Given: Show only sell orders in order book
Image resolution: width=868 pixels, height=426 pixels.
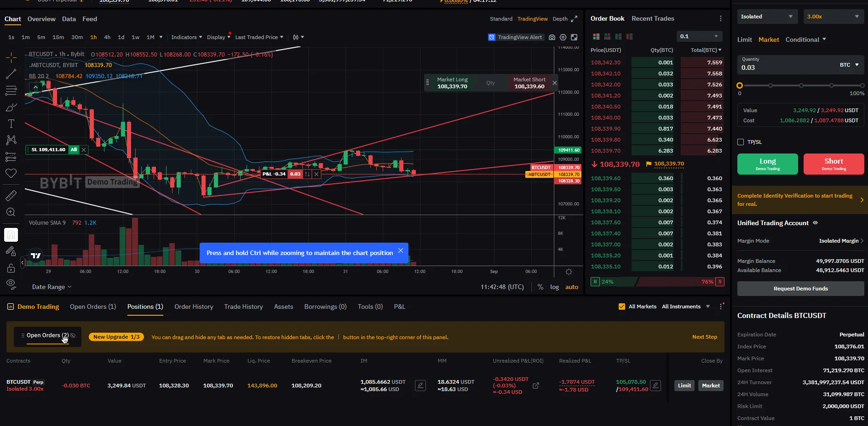Looking at the screenshot, I should (x=630, y=36).
